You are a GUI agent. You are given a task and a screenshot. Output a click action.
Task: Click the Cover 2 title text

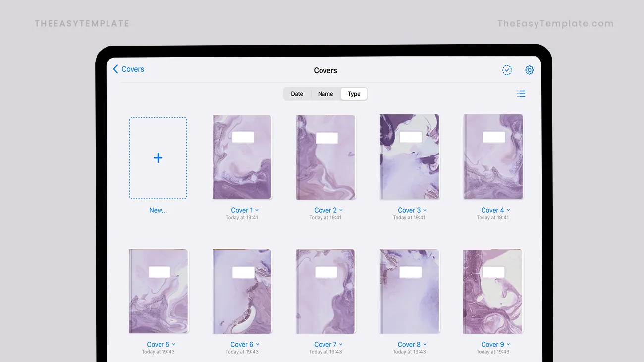tap(325, 210)
